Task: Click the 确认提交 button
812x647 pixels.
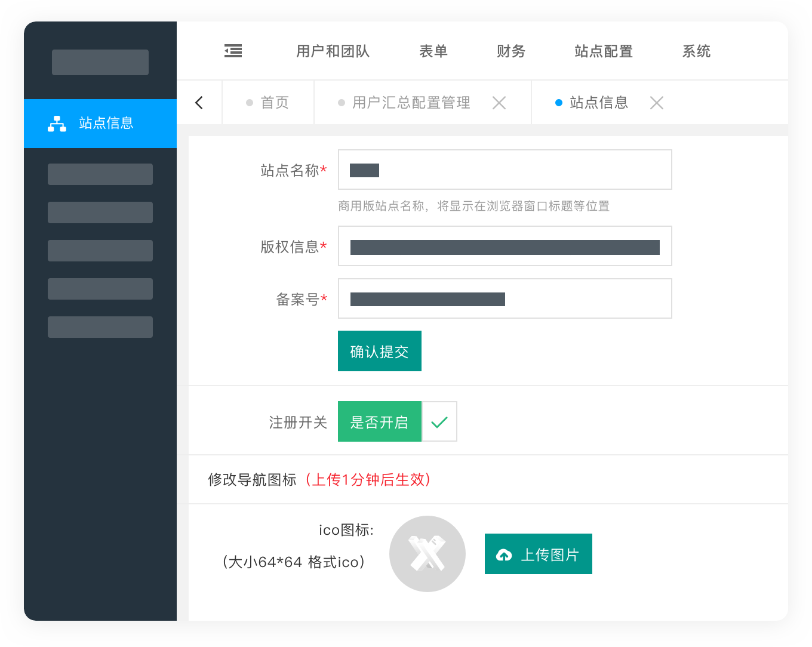Action: (380, 352)
